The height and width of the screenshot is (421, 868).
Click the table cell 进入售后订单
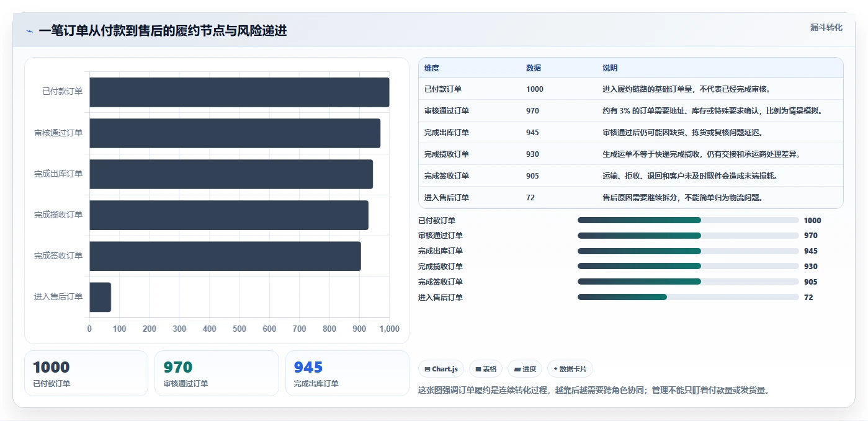(x=447, y=198)
